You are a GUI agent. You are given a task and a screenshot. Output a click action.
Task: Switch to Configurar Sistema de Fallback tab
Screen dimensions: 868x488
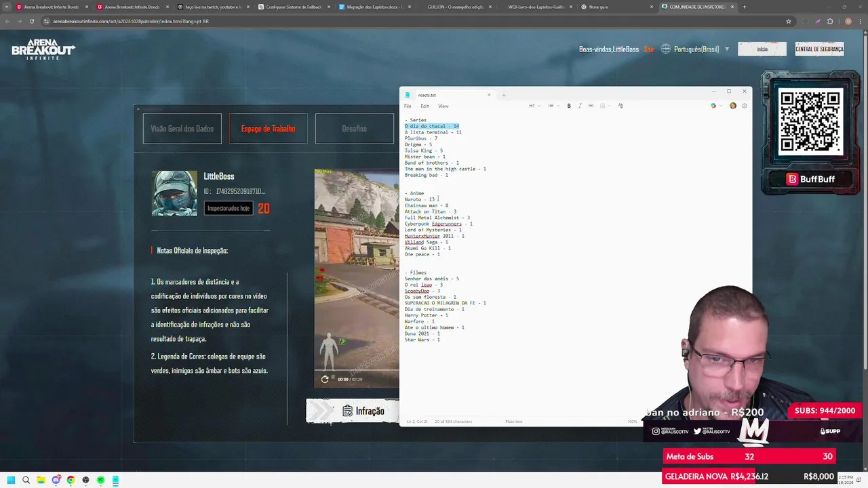point(294,7)
